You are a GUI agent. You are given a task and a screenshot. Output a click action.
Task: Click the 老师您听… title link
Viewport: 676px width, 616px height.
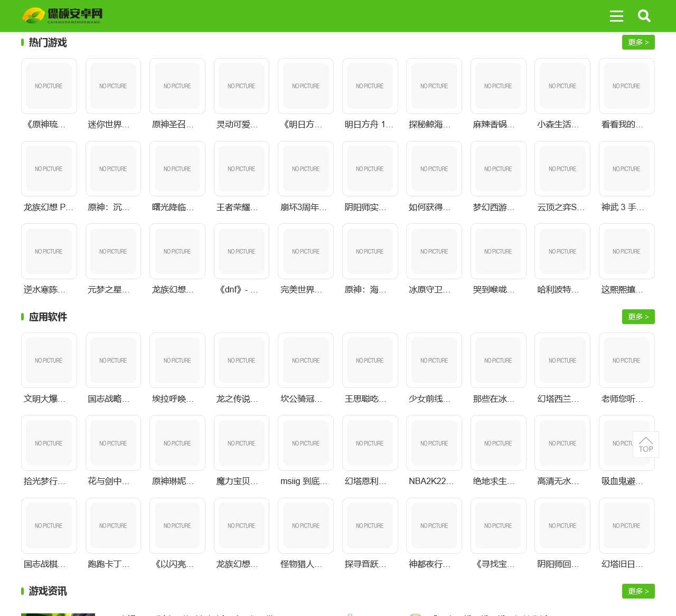click(622, 399)
